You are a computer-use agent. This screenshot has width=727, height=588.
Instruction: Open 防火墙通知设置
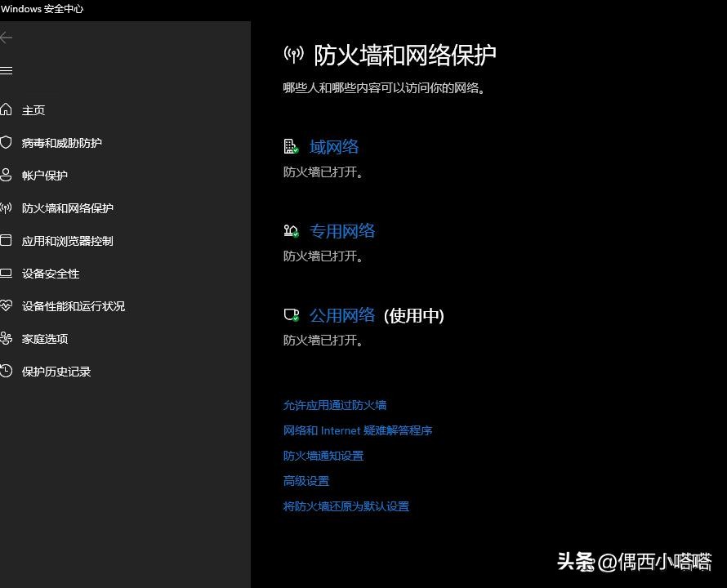[323, 455]
